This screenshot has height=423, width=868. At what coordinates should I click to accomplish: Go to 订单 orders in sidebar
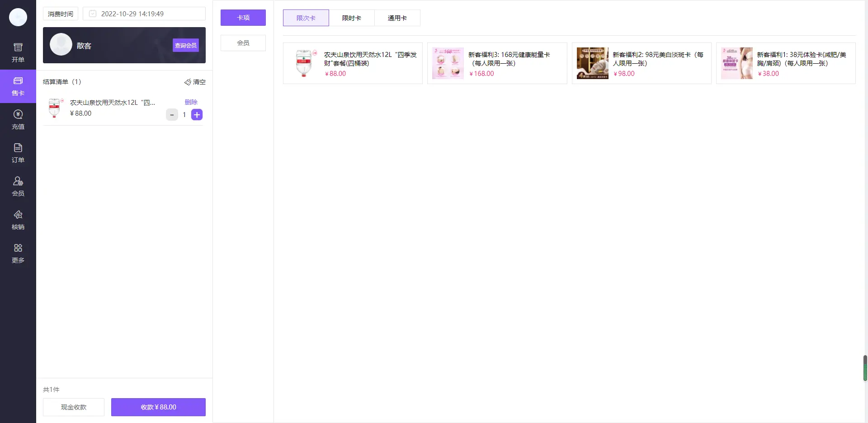pos(18,153)
